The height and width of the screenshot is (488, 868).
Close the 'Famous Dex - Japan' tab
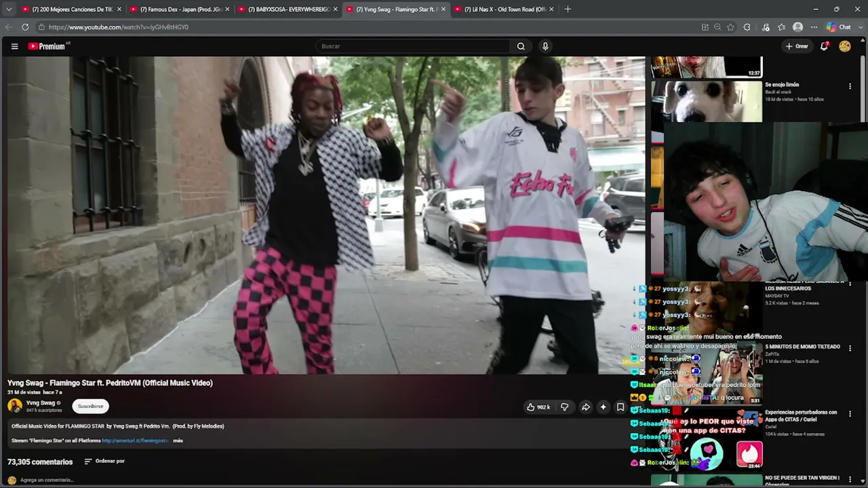[x=227, y=9]
